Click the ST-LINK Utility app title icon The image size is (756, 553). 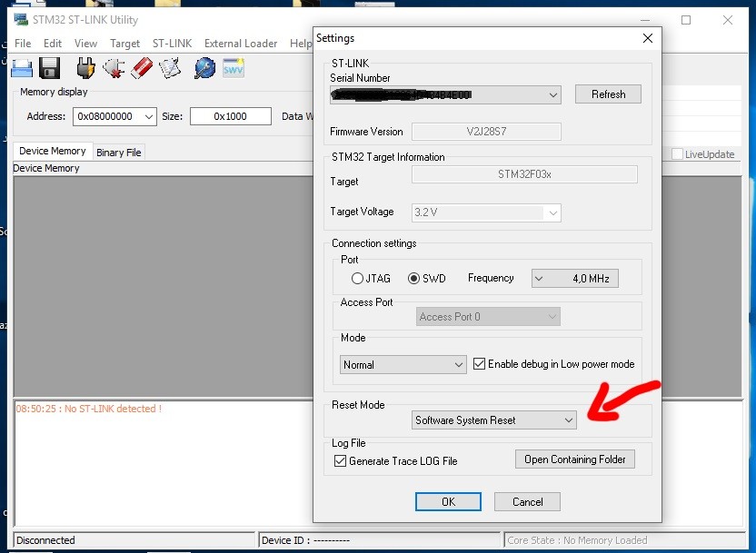[21, 20]
